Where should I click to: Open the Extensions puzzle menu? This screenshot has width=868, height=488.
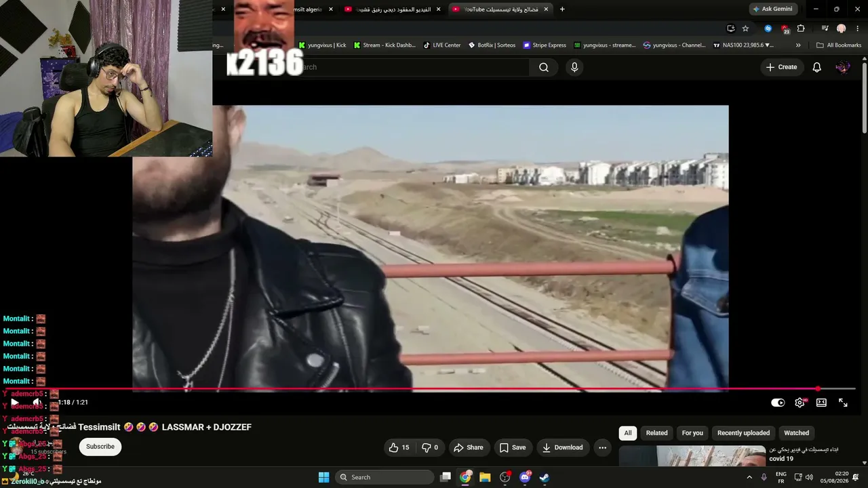click(x=801, y=28)
